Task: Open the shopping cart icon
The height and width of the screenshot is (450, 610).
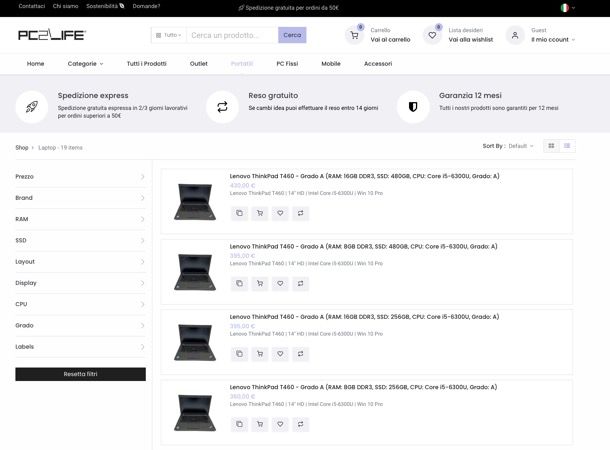Action: point(354,35)
